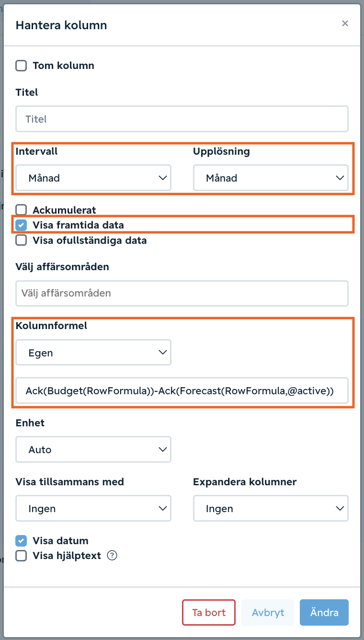Open the Expandera kolumner dropdown
The height and width of the screenshot is (640, 364).
point(271,509)
